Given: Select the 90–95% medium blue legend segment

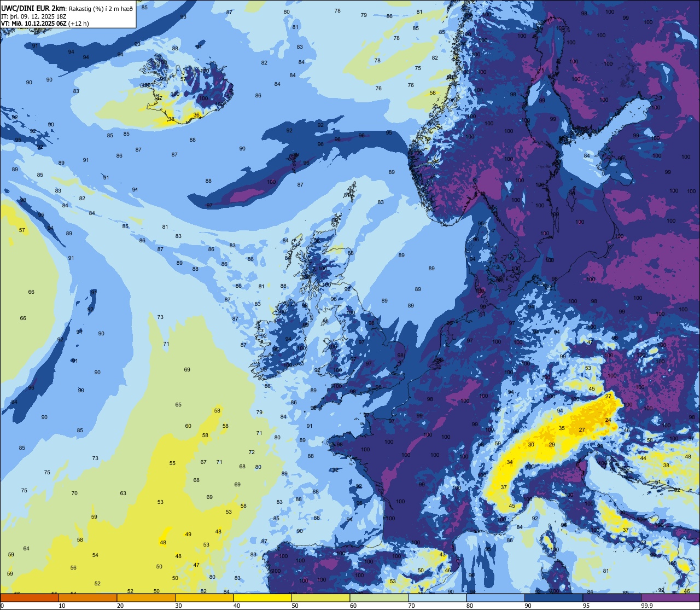Looking at the screenshot, I should coord(554,598).
